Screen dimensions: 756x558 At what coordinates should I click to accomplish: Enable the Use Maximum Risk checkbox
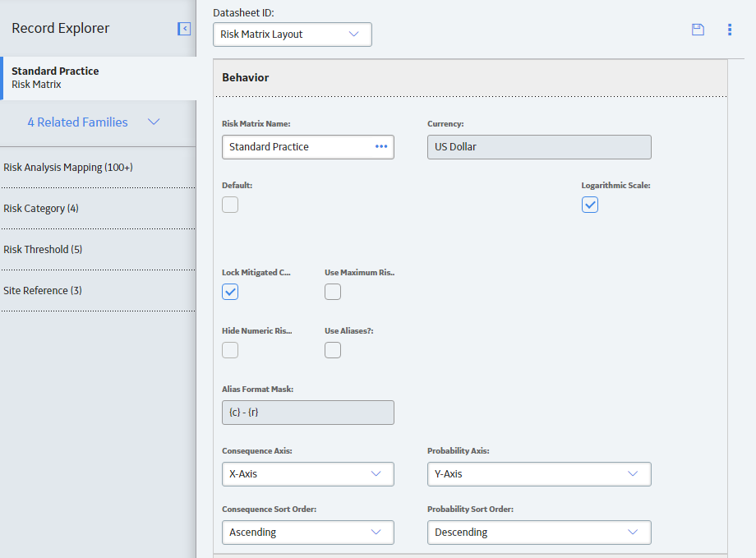pyautogui.click(x=333, y=292)
